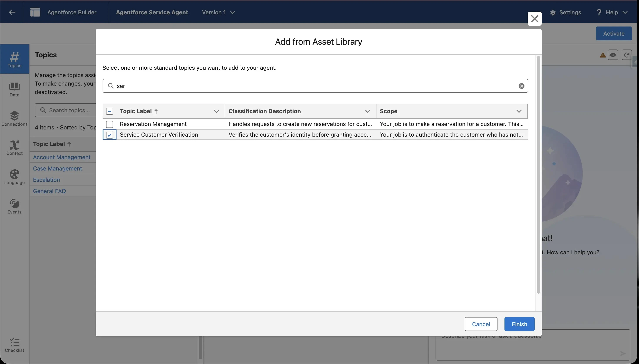Uncheck Service Customer Verification checkbox
639x364 pixels.
click(109, 135)
